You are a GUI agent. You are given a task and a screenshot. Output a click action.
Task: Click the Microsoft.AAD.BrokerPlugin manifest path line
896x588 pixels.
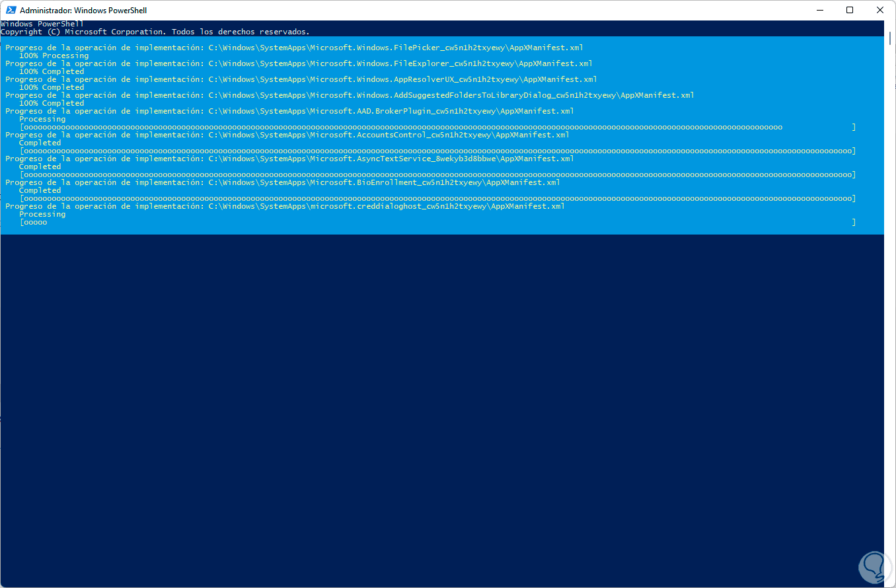[x=289, y=111]
